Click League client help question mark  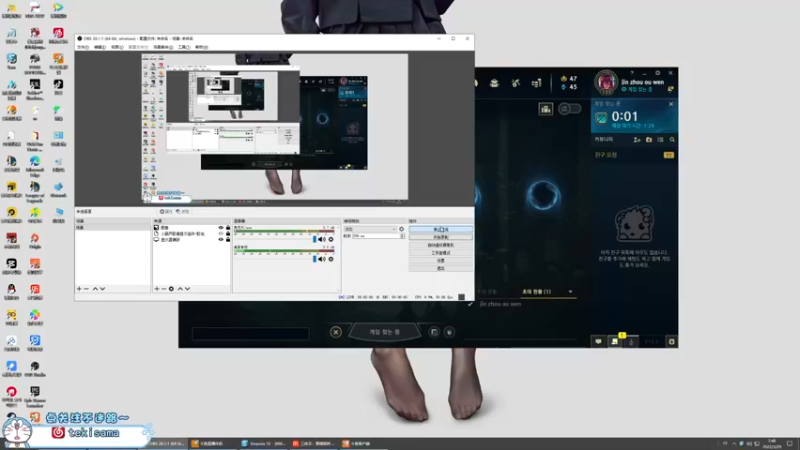tap(632, 73)
